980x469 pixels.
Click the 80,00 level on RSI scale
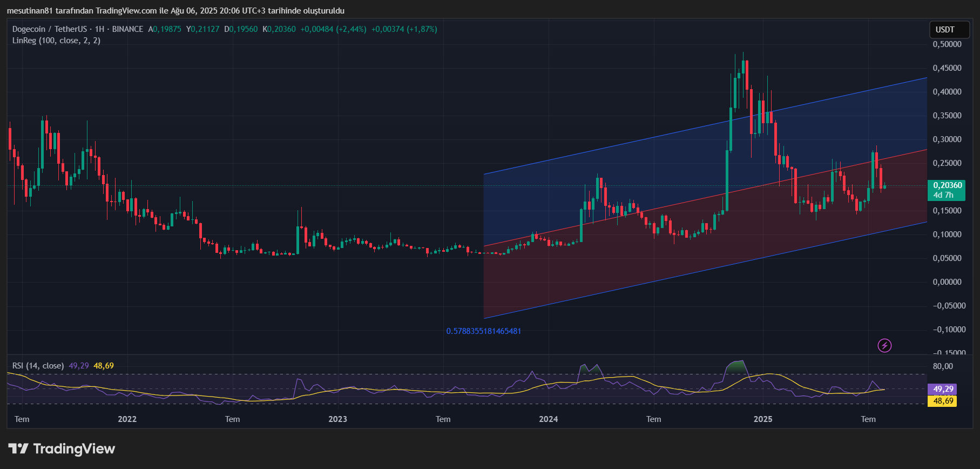(x=943, y=366)
